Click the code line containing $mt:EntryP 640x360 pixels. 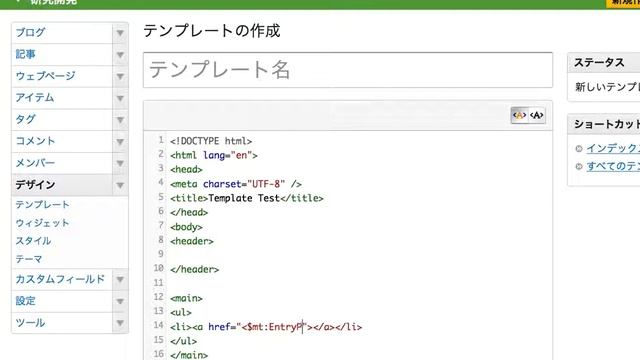tap(266, 327)
